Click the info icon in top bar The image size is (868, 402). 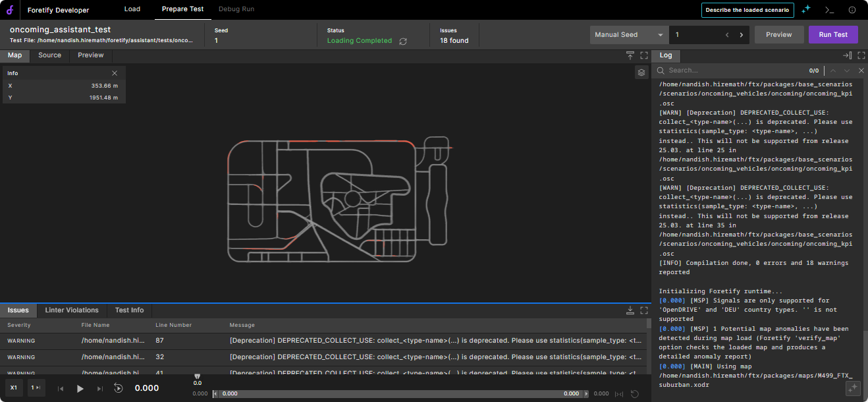pyautogui.click(x=852, y=10)
